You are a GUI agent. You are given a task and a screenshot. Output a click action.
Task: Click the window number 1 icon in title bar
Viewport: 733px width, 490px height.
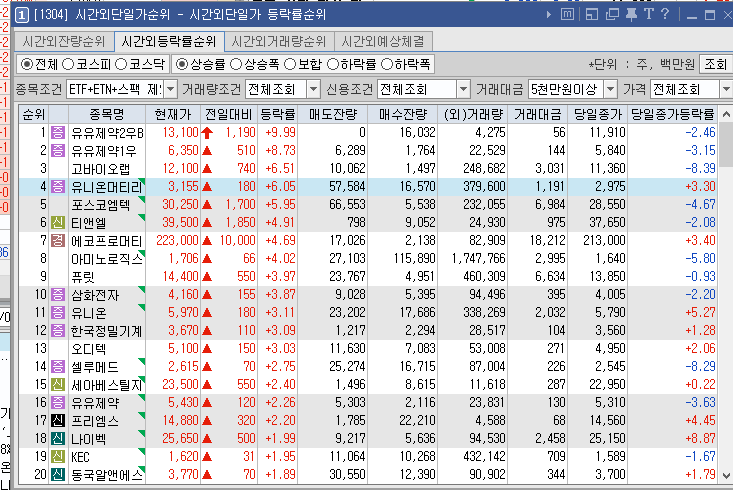point(22,15)
